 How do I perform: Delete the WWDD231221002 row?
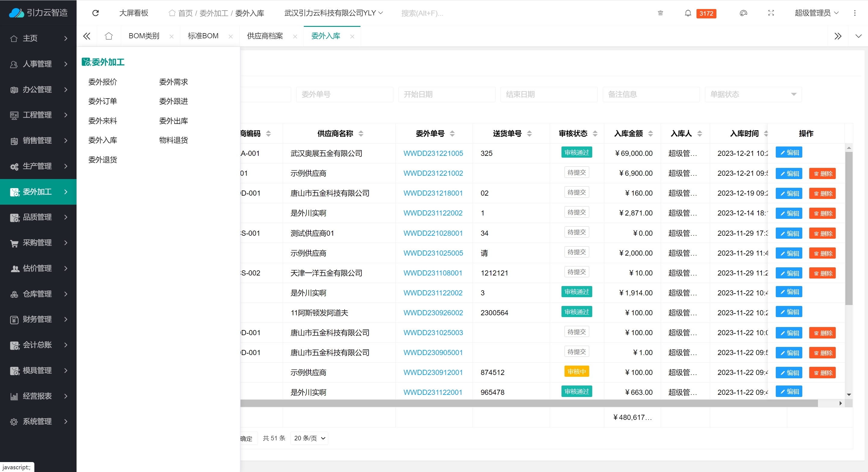(x=822, y=174)
